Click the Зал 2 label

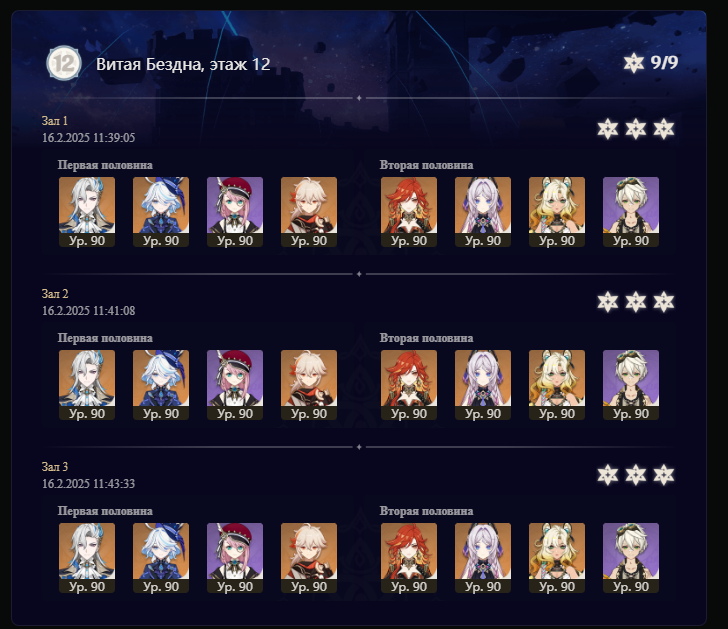point(55,294)
